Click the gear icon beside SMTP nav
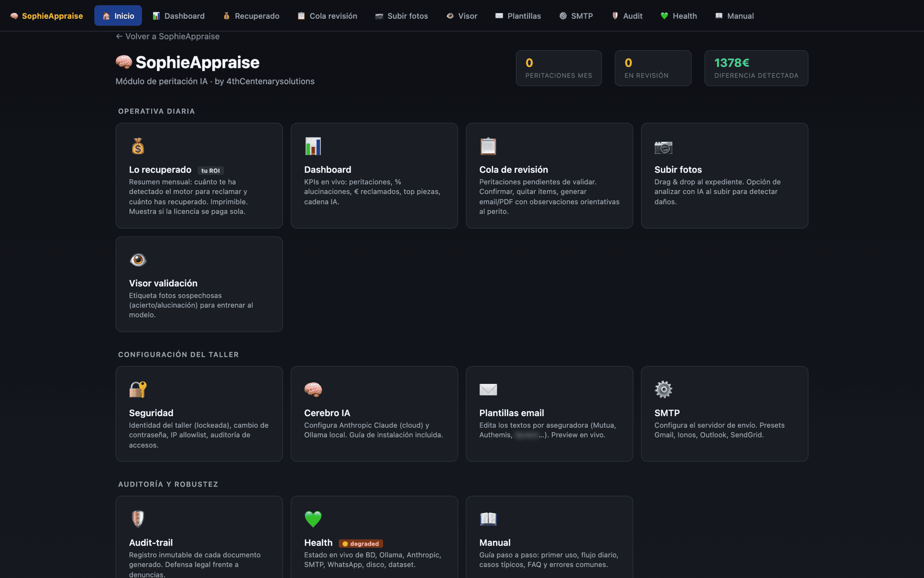924x578 pixels. (x=563, y=16)
